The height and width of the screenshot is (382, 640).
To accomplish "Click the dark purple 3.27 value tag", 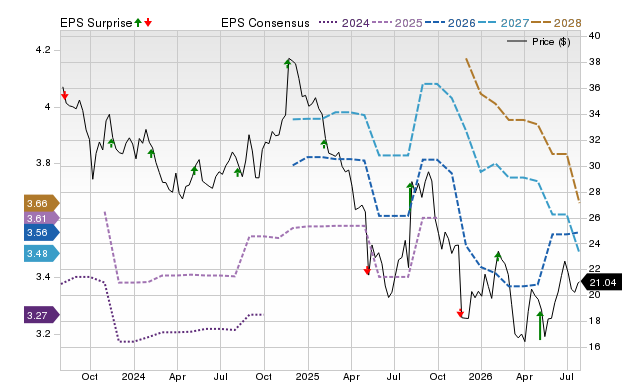I will tap(42, 315).
